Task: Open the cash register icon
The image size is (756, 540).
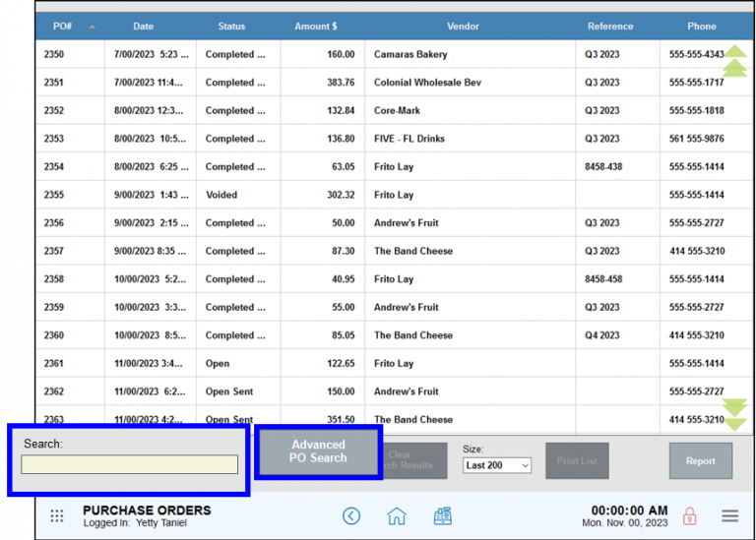Action: [443, 516]
